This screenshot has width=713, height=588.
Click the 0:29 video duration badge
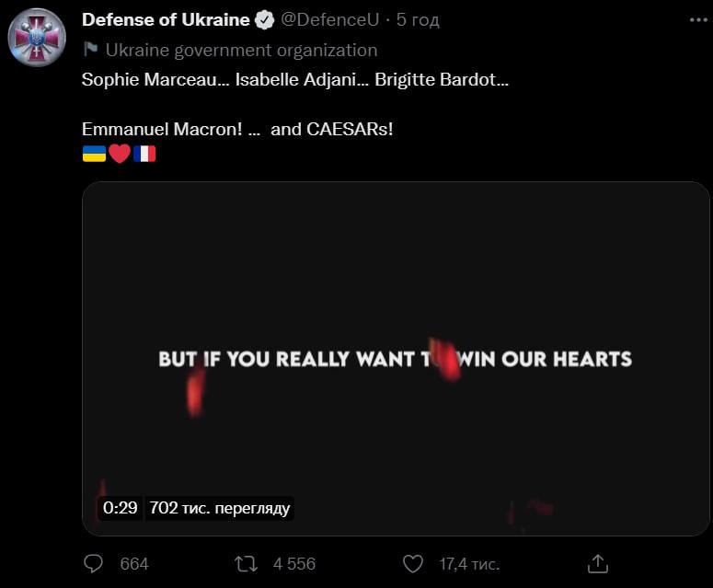pos(121,507)
